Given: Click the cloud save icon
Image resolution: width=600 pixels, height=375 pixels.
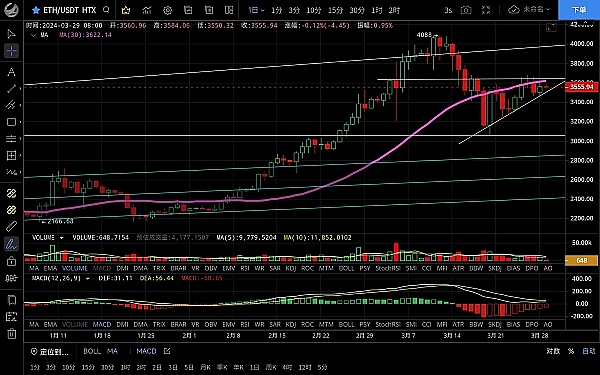Looking at the screenshot, I should (x=514, y=10).
